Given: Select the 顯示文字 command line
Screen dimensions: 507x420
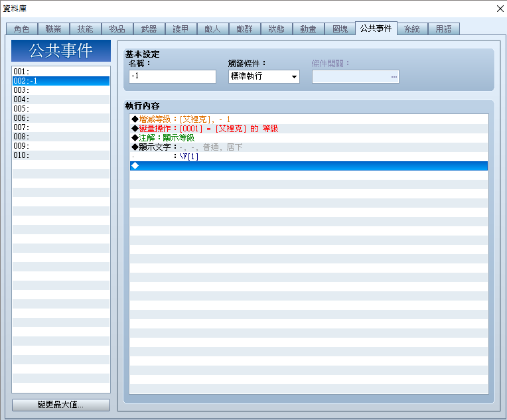Looking at the screenshot, I should click(x=309, y=147).
